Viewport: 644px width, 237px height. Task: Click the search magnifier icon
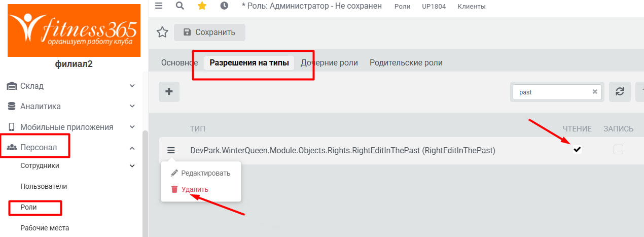(x=180, y=6)
